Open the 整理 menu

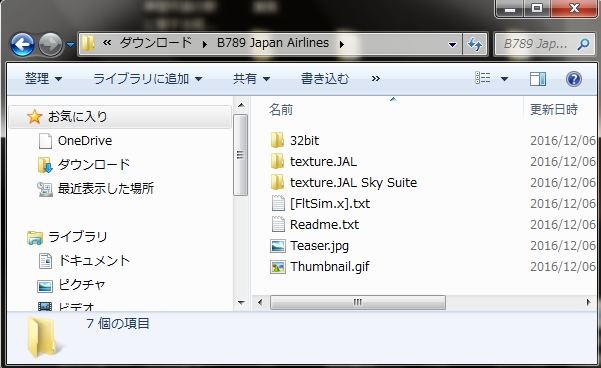tap(43, 79)
